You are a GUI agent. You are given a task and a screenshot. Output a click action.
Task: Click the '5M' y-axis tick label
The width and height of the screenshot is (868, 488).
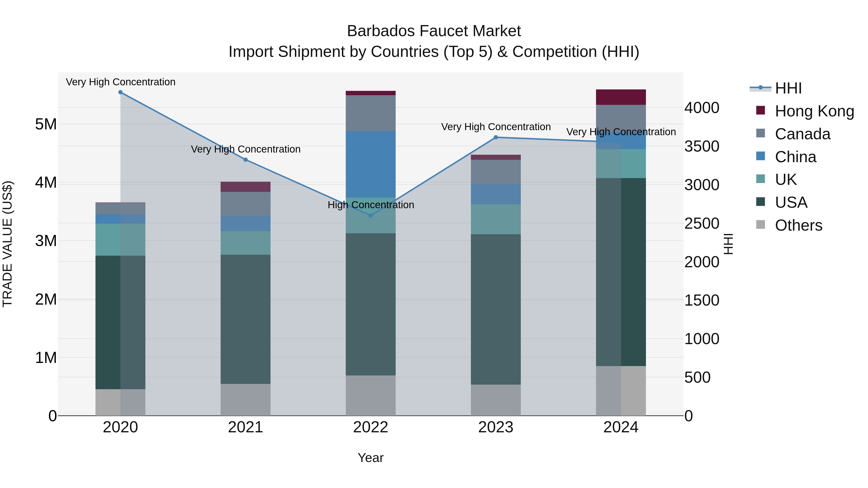point(46,124)
